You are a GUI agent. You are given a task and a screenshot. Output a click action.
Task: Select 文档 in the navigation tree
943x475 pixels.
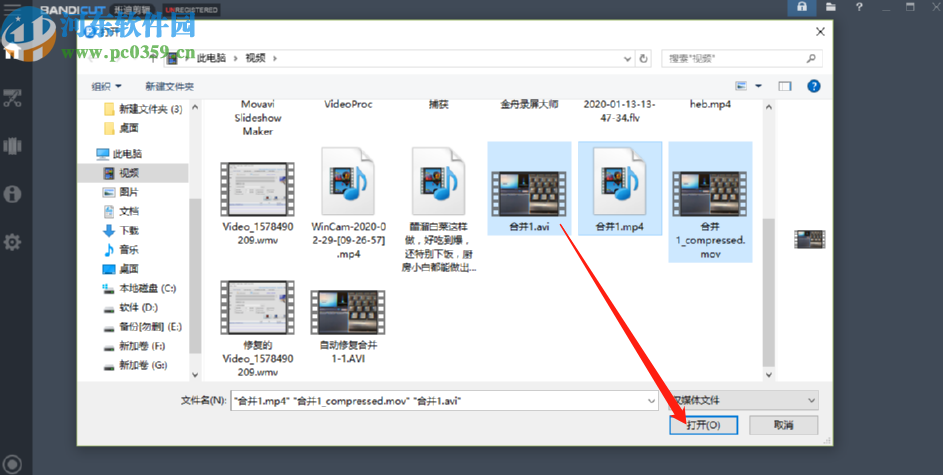pos(121,212)
